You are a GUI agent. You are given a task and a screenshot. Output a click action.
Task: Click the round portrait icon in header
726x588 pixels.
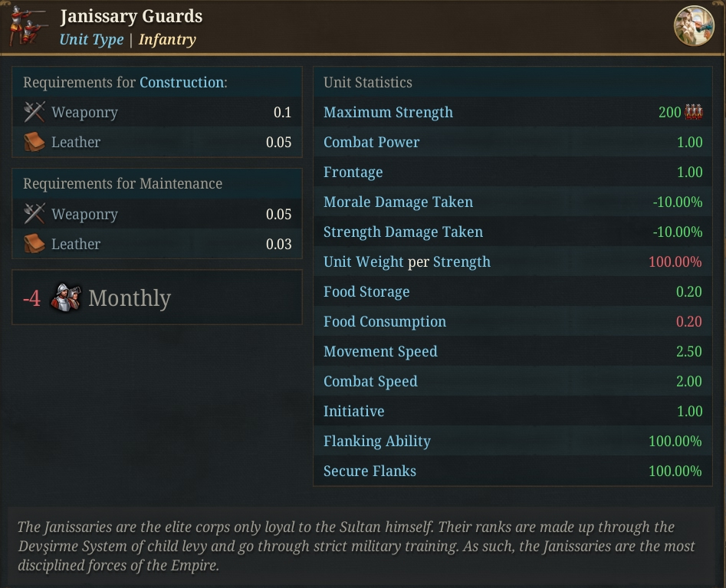coord(694,25)
